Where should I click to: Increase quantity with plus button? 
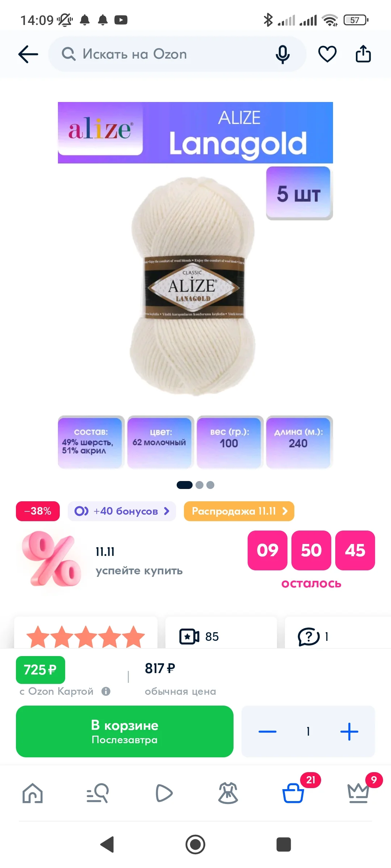pyautogui.click(x=349, y=731)
